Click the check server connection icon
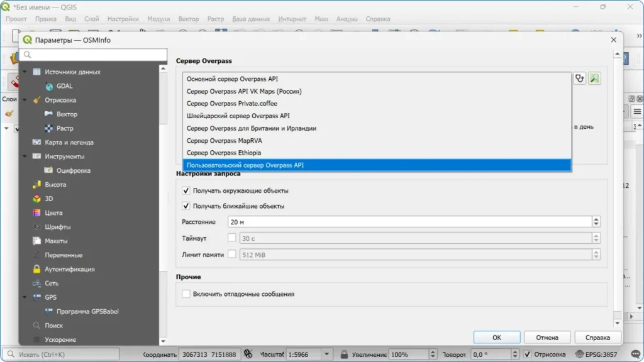644x362 pixels. click(579, 78)
